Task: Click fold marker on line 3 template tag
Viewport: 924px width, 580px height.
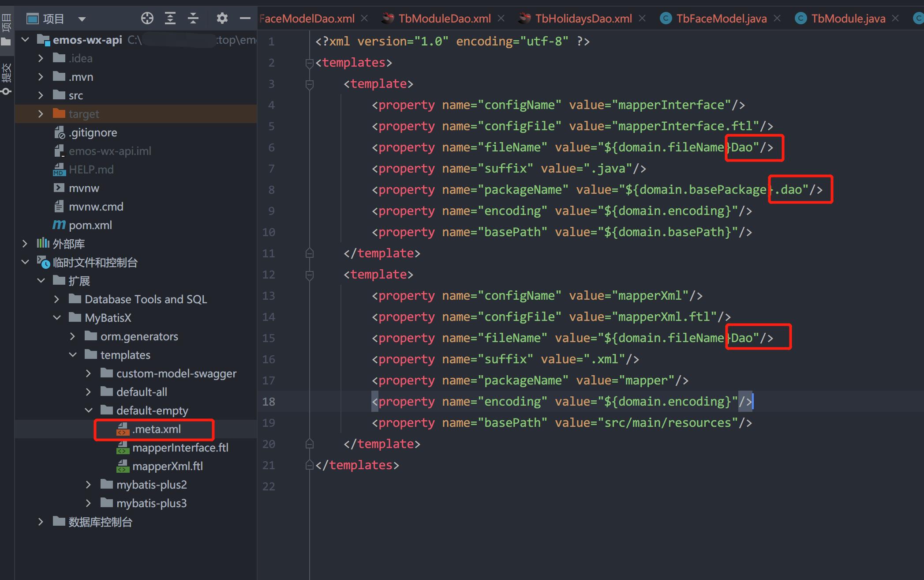Action: click(310, 84)
